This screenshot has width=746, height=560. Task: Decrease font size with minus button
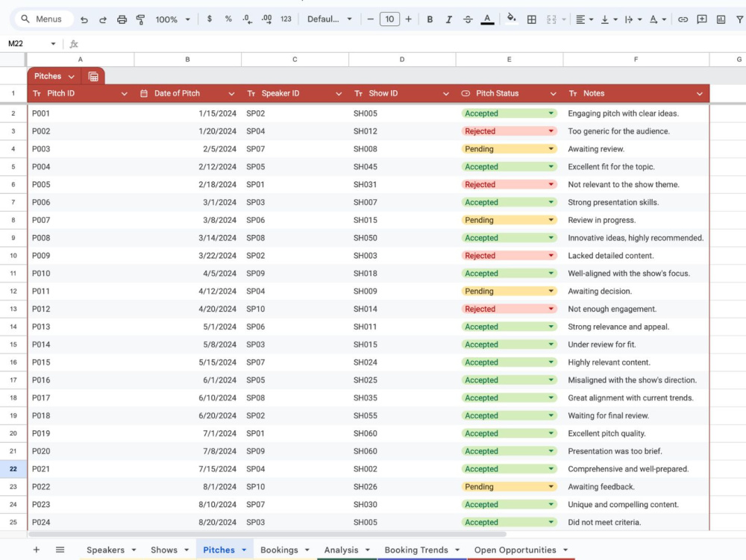(370, 19)
